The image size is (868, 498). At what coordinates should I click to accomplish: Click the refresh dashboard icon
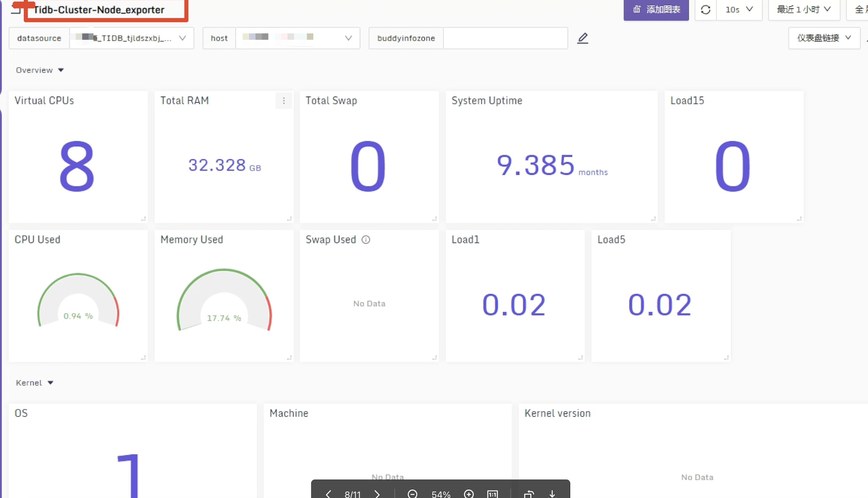click(705, 10)
